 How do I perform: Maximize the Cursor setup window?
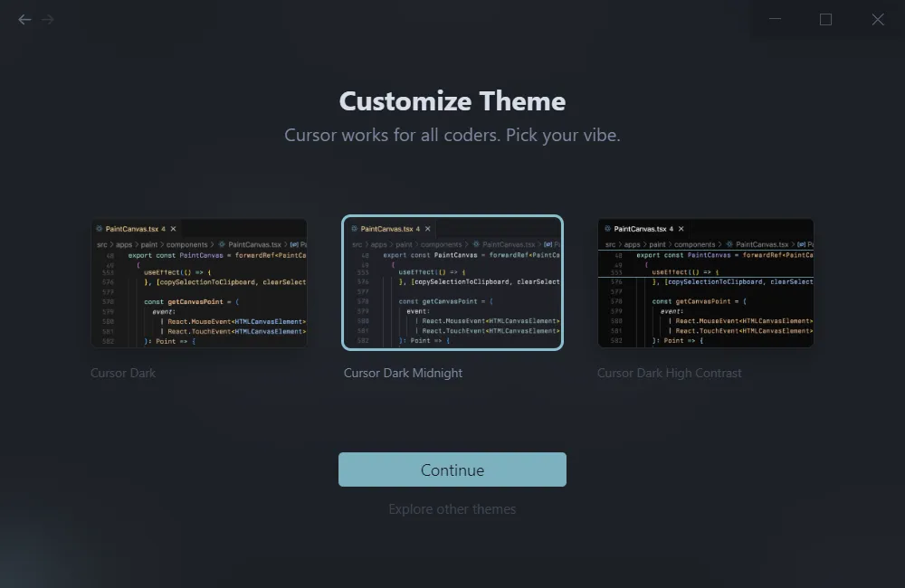tap(825, 19)
